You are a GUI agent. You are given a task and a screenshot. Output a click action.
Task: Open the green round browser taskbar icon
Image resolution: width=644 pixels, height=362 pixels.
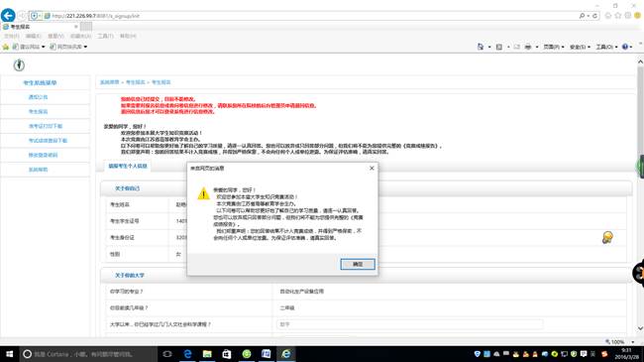click(247, 354)
